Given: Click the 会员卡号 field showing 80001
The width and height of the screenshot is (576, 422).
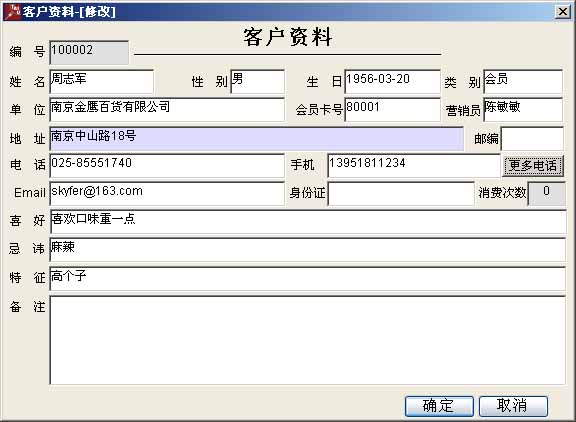Looking at the screenshot, I should pos(392,110).
